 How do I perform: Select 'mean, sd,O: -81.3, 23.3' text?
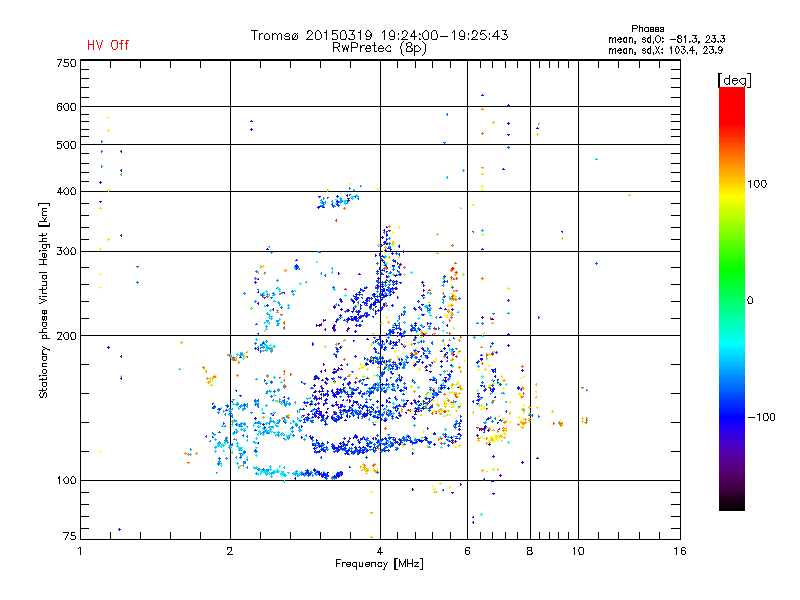[666, 39]
